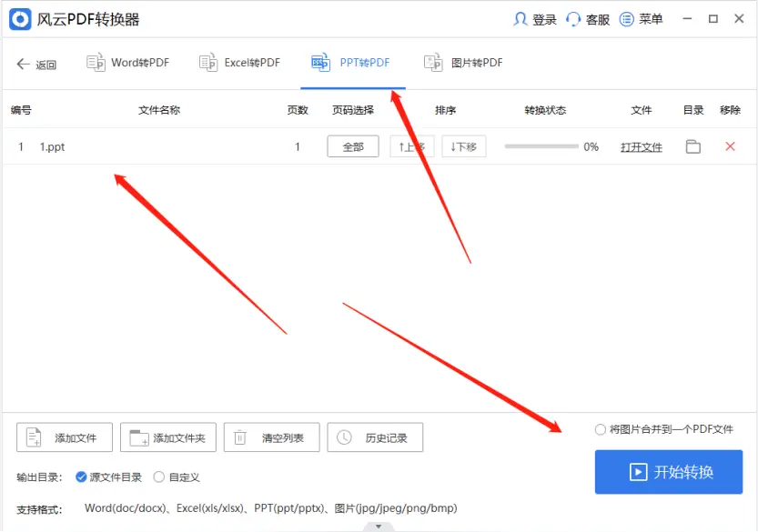The image size is (758, 532).
Task: Click the 添加文件夹 button
Action: coord(167,437)
